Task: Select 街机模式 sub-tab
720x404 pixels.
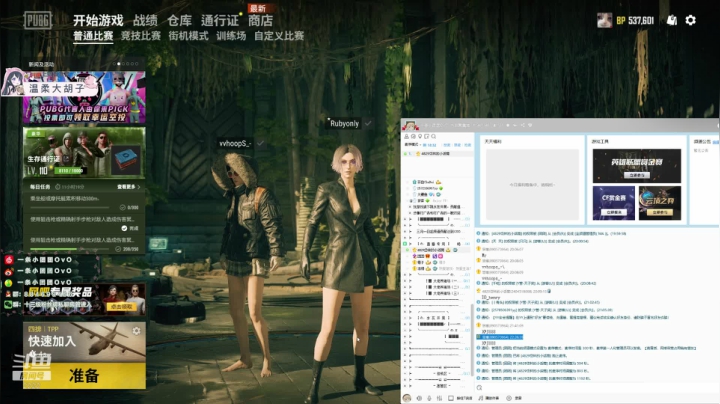Action: 188,36
